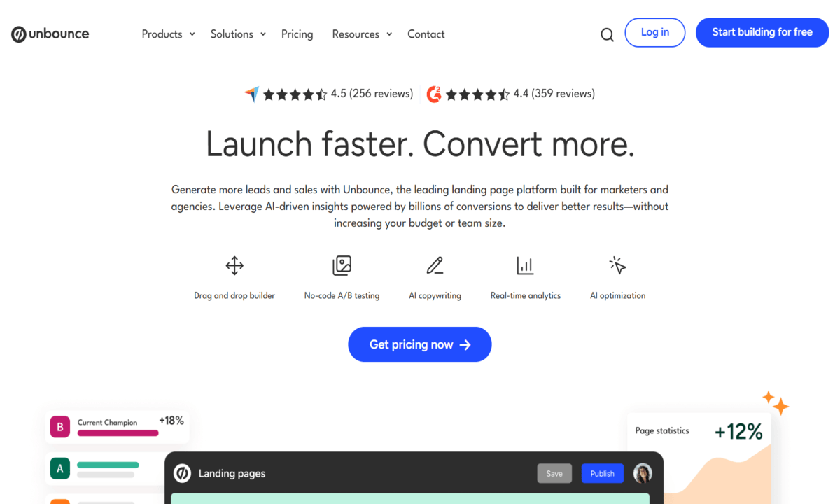
Task: Select the Real-time analytics chart icon
Action: point(525,265)
